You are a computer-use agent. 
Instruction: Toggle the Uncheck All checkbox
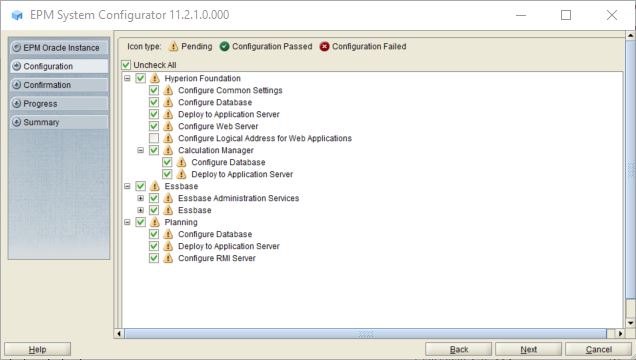126,65
